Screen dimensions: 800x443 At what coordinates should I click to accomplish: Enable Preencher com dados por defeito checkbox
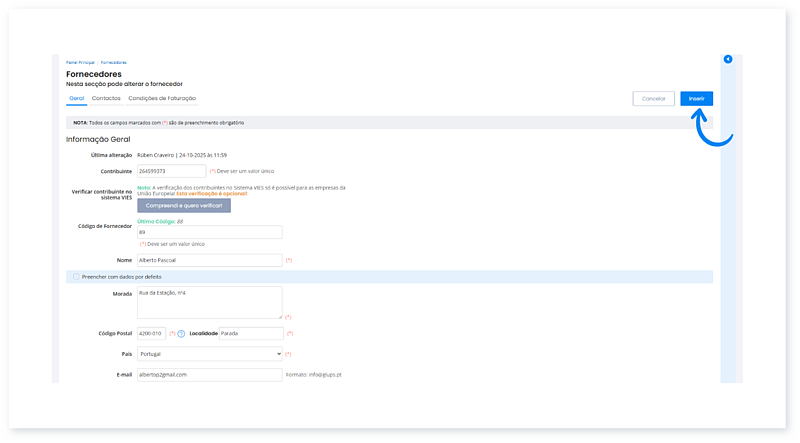pyautogui.click(x=76, y=276)
